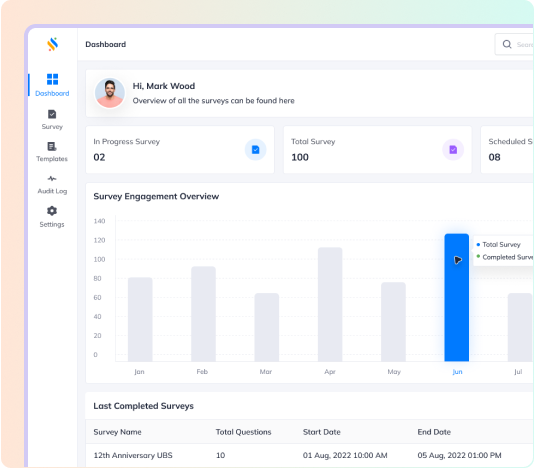
Task: Click the blue In Progress Survey icon
Action: click(x=255, y=150)
